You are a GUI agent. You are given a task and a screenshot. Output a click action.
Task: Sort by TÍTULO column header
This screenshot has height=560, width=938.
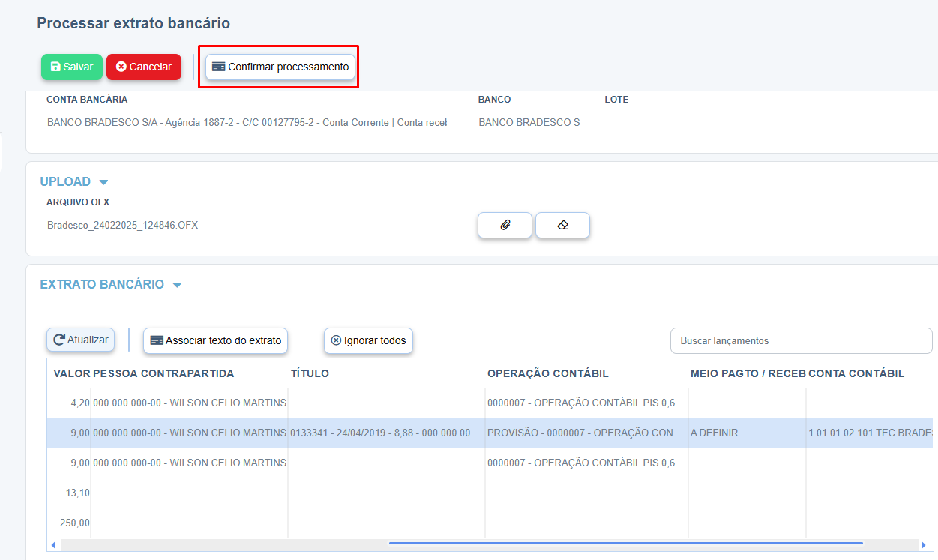(310, 373)
